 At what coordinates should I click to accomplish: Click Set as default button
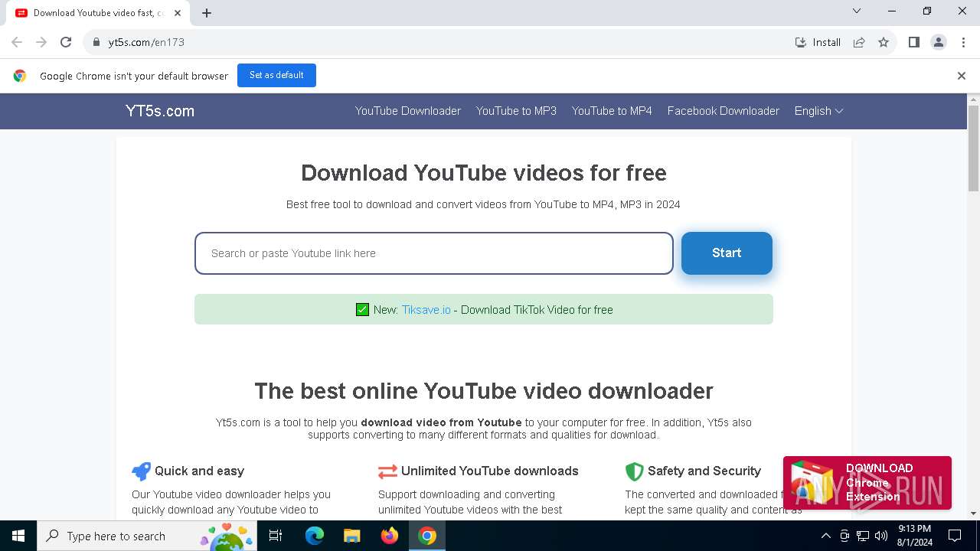click(x=276, y=75)
